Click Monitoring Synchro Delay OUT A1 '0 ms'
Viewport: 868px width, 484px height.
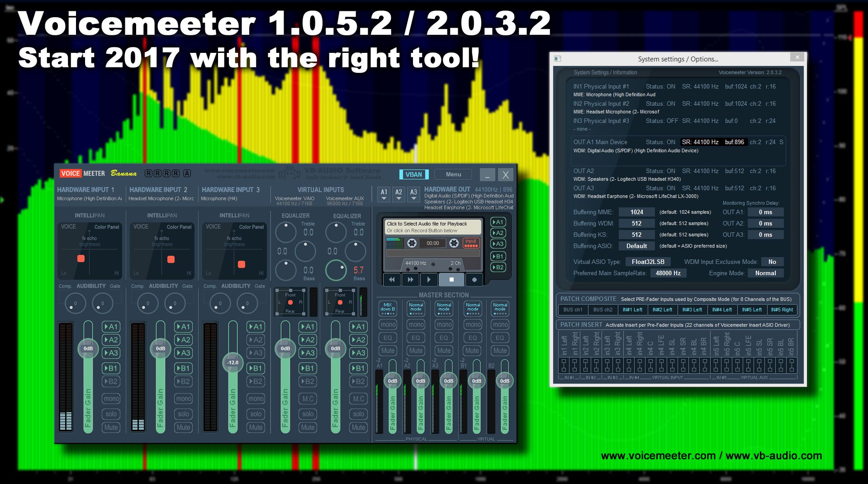[765, 212]
